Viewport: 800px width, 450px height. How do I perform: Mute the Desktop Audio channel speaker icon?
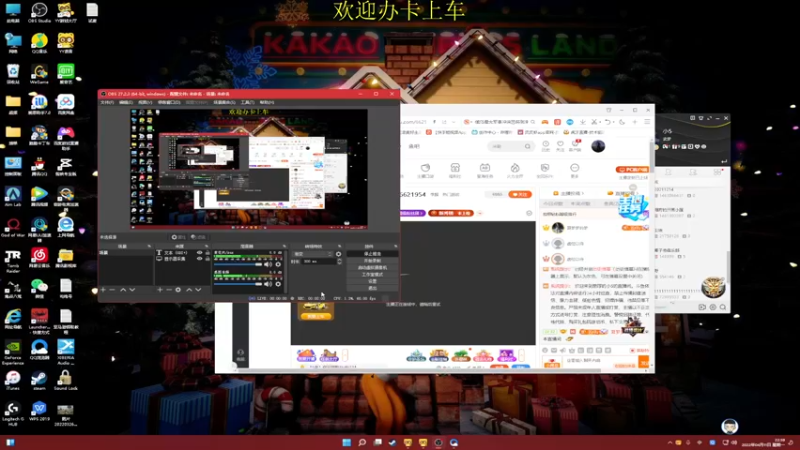(268, 284)
